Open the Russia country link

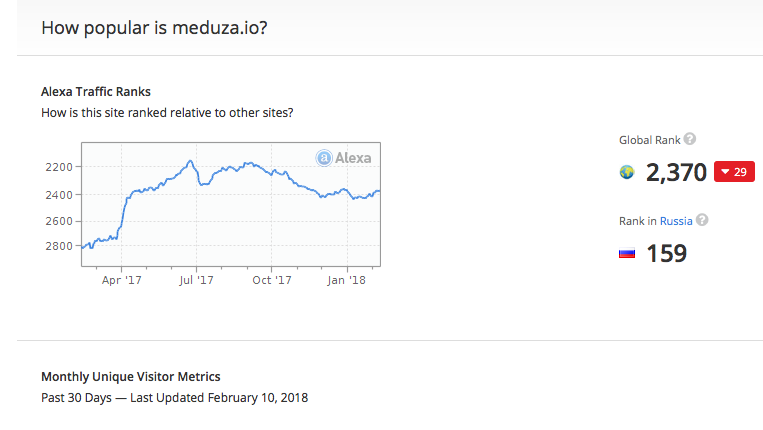pos(676,221)
